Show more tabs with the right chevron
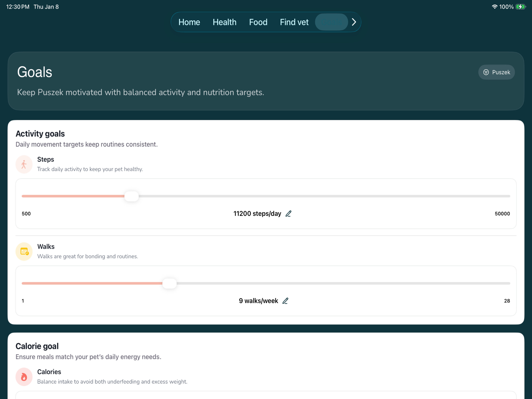Screen dimensions: 532x399 coord(354,22)
